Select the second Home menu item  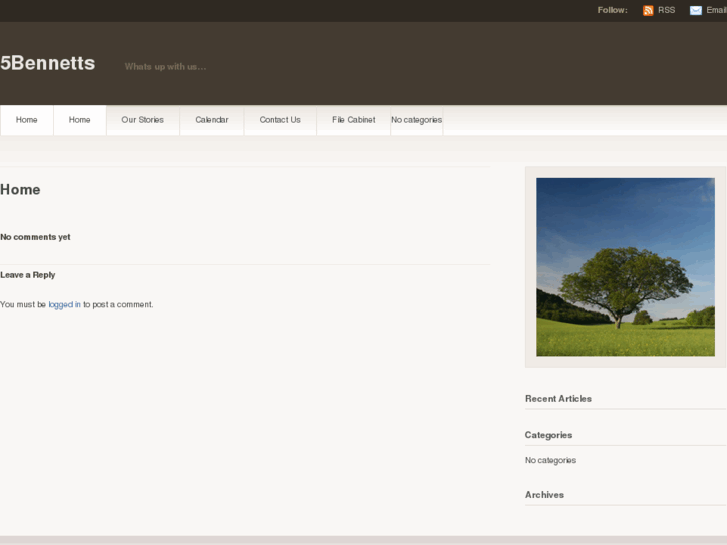point(80,120)
